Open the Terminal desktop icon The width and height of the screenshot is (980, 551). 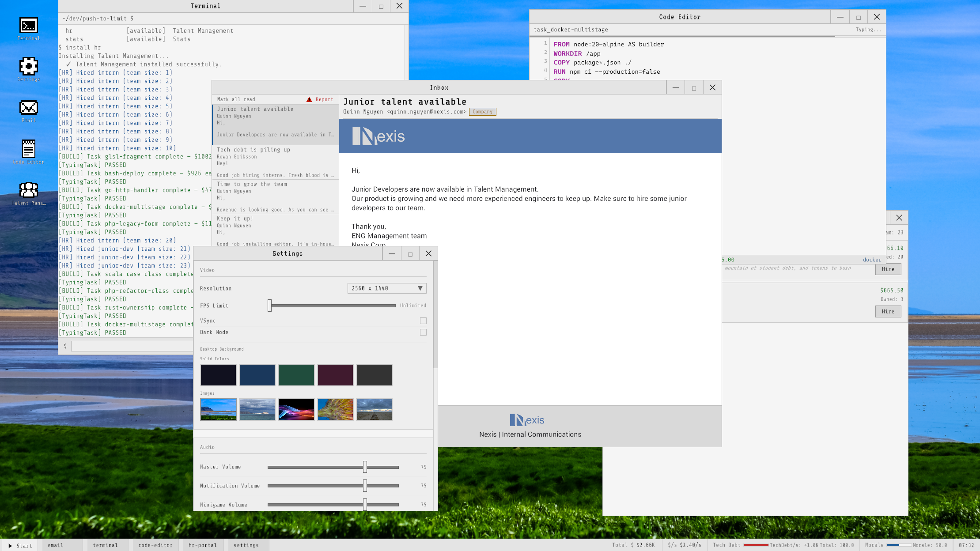28,26
